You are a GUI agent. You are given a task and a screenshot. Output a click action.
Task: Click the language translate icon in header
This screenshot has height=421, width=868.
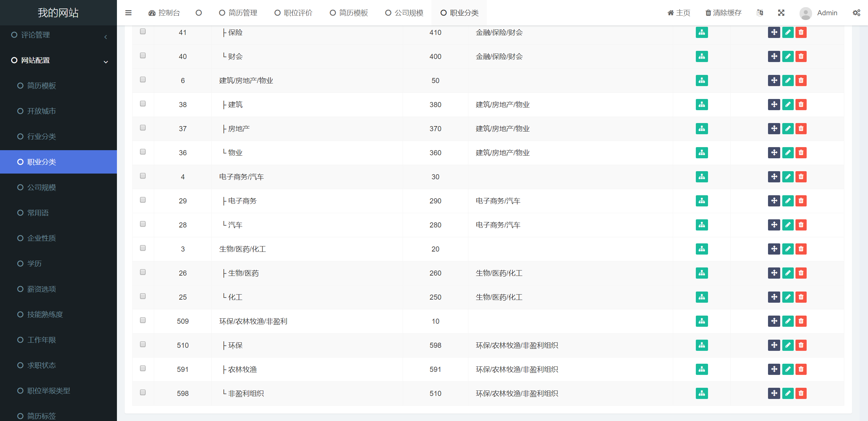pos(760,13)
